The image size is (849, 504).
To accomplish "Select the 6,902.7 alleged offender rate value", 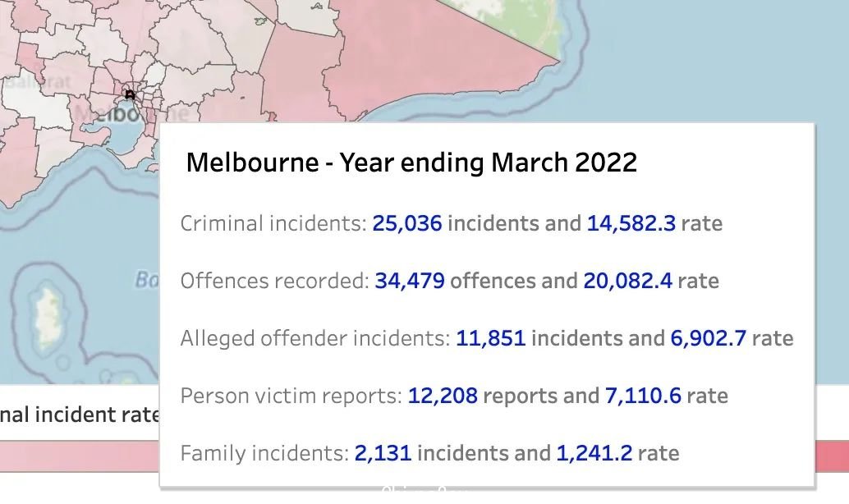I will tap(709, 338).
